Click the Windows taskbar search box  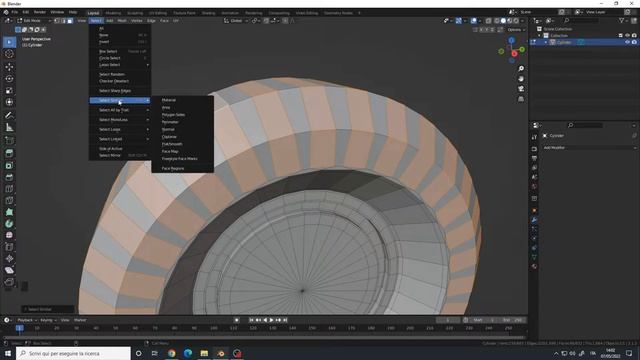pos(73,353)
